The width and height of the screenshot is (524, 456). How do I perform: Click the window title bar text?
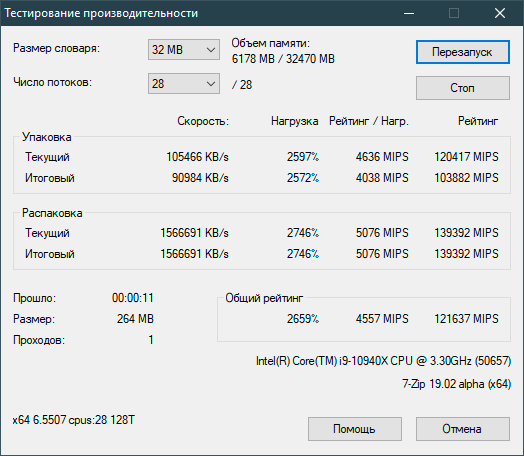tap(101, 13)
